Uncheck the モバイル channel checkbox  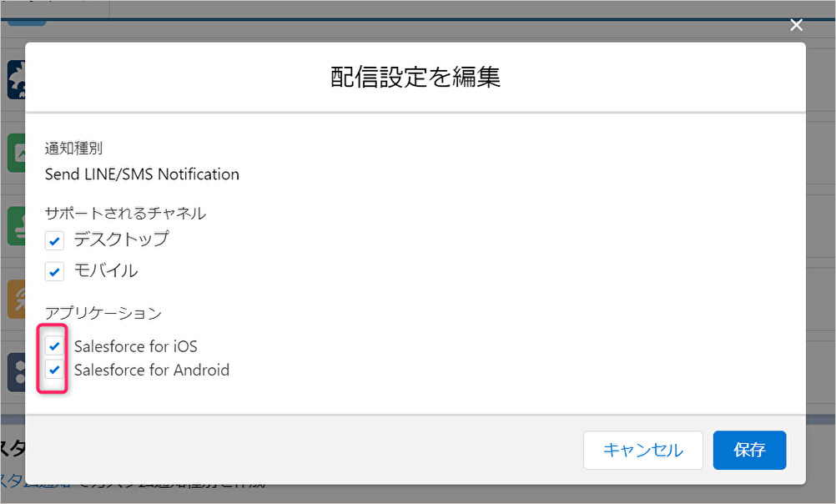pos(54,271)
